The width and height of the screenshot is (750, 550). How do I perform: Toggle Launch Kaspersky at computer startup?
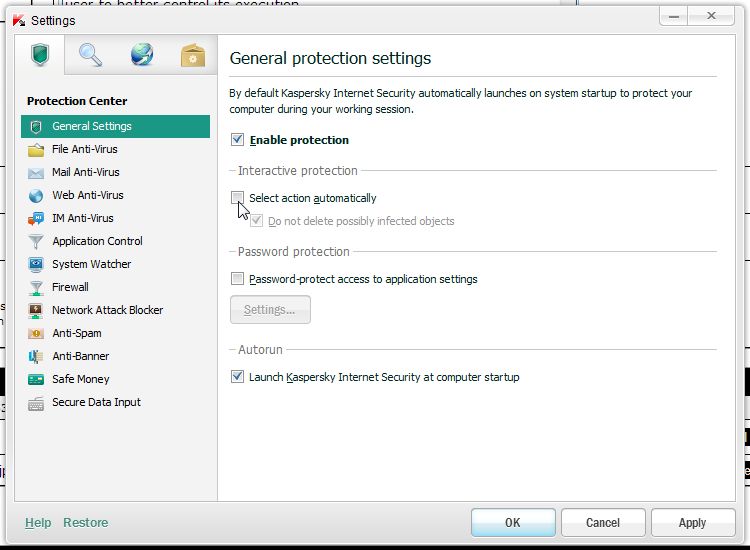click(x=237, y=376)
